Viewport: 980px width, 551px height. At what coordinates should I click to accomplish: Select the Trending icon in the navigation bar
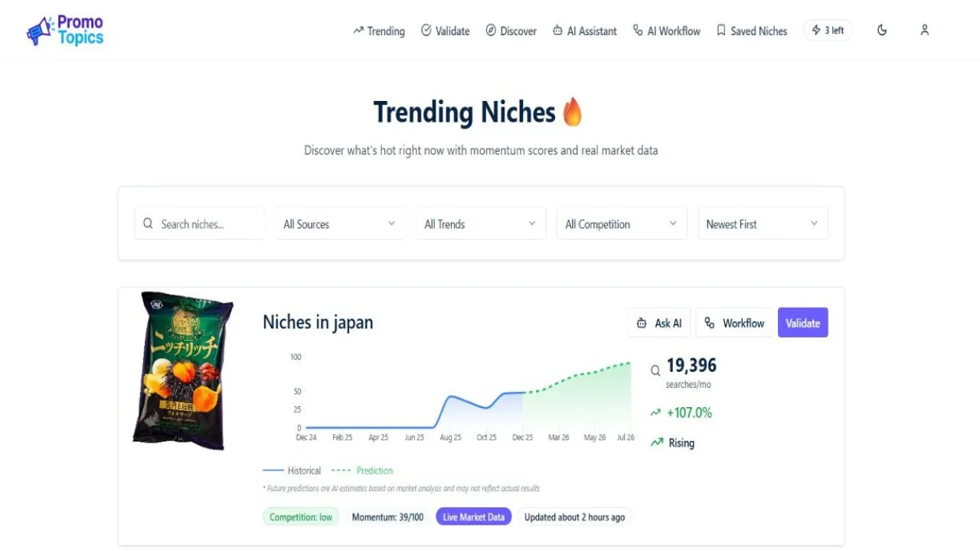pyautogui.click(x=358, y=31)
